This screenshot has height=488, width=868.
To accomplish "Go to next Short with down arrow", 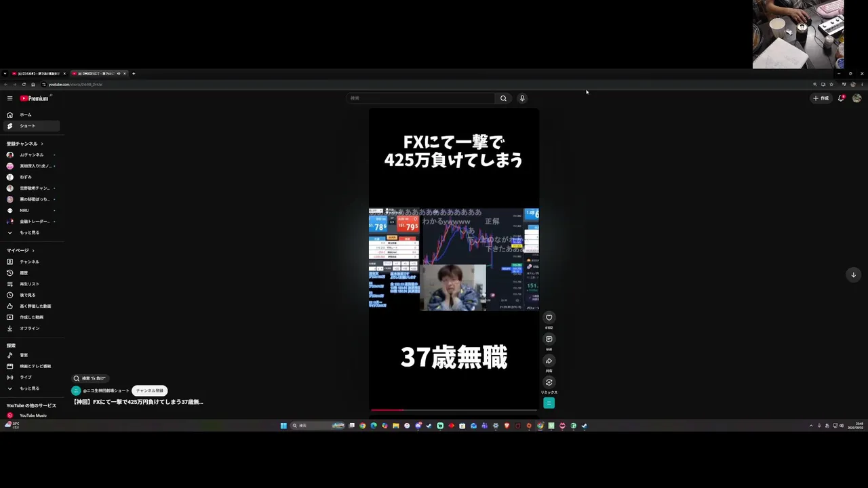I will (x=853, y=274).
